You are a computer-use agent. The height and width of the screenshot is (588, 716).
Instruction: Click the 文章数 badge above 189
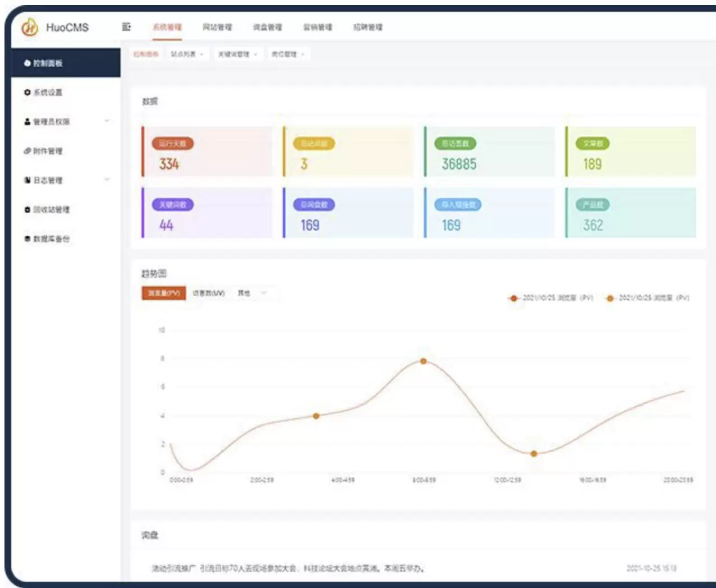(x=593, y=144)
